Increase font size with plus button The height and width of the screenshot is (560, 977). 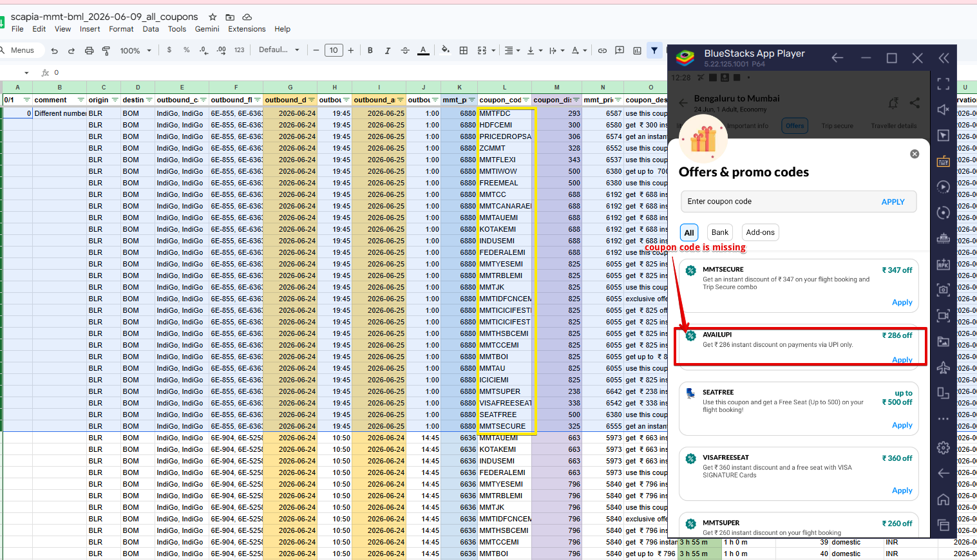pos(351,50)
